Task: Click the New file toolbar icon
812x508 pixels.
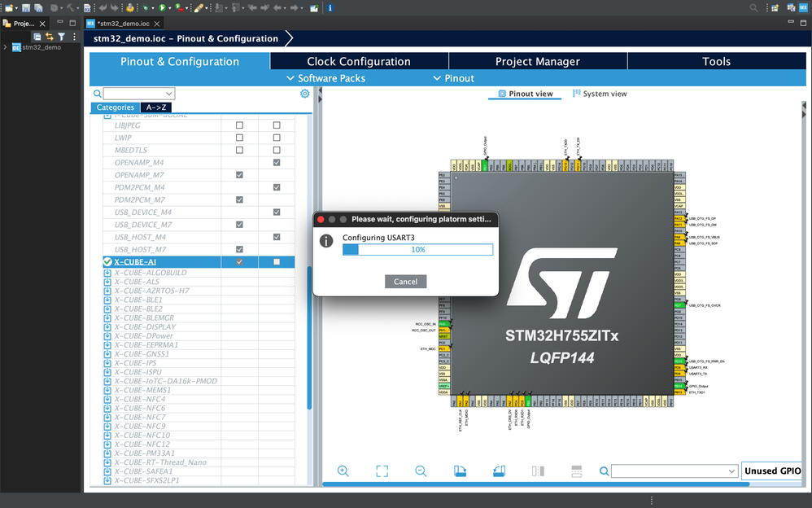Action: pos(9,8)
